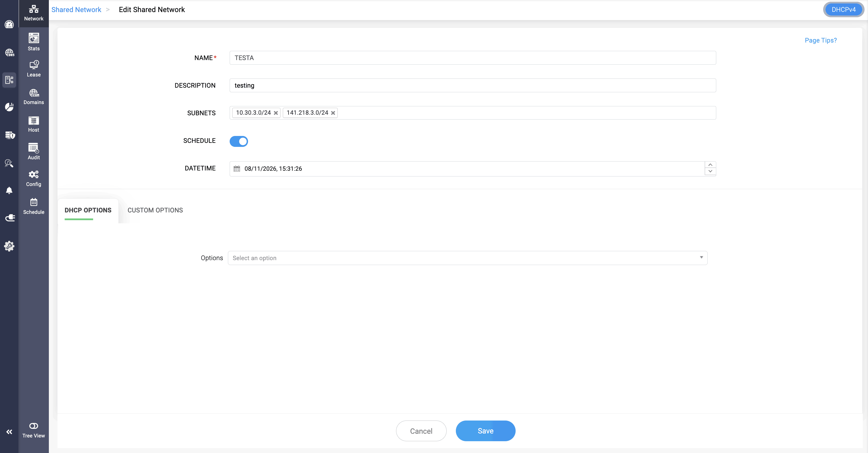Decrement the DATETIME with the down arrow
This screenshot has height=453, width=868.
[710, 172]
